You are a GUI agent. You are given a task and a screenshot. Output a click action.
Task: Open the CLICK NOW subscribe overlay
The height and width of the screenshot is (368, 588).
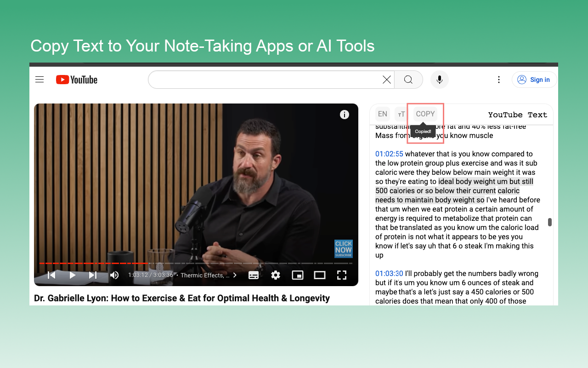click(x=343, y=248)
